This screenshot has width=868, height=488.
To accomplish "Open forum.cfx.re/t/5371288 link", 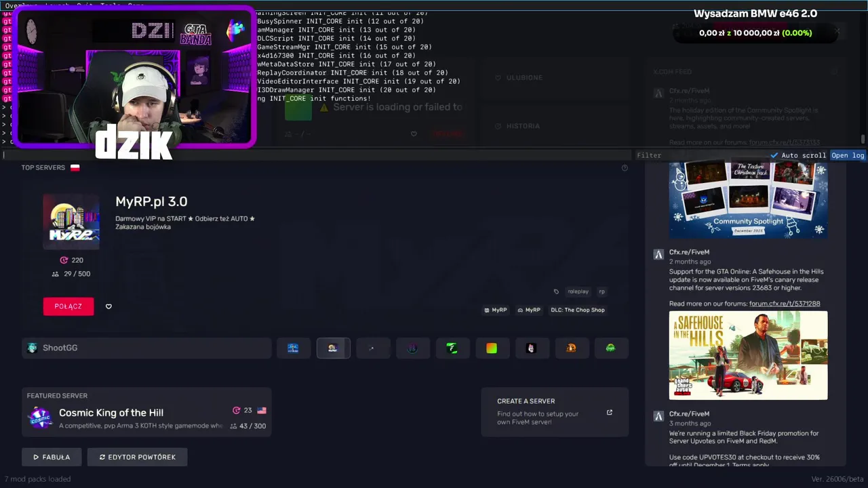I will (x=785, y=304).
